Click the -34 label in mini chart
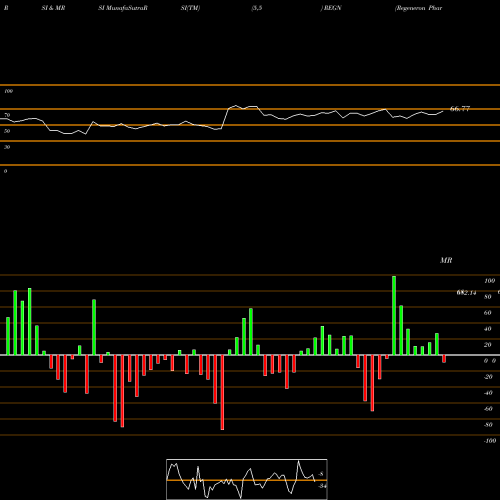The width and height of the screenshot is (500, 500). pos(322,486)
